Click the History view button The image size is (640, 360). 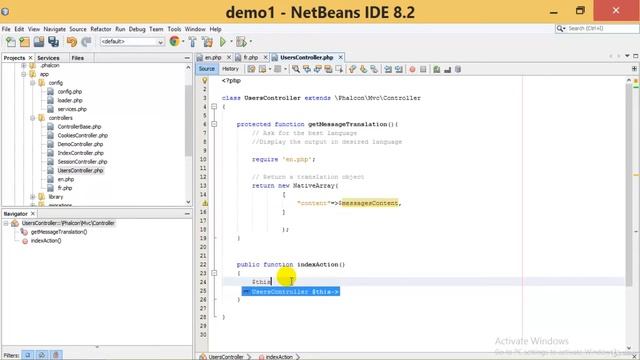click(x=230, y=69)
